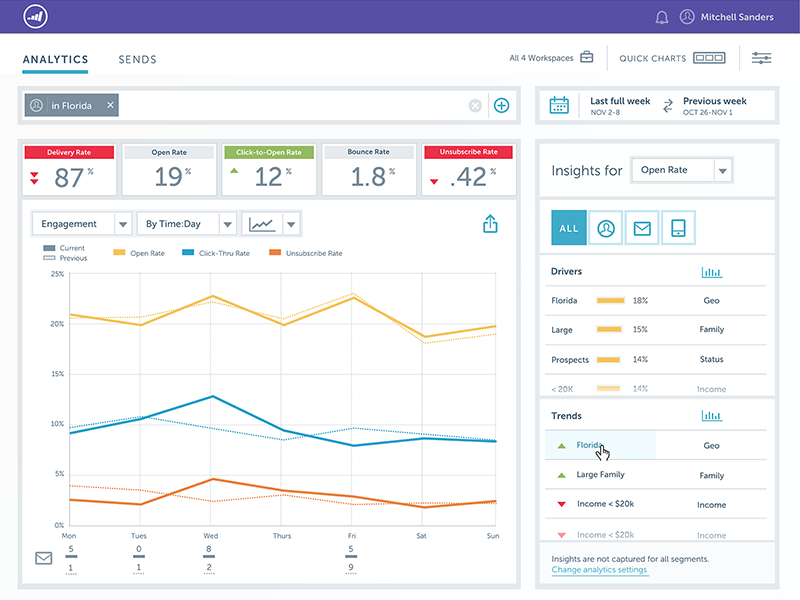Export the engagement chart via share icon
The image size is (800, 600).
[x=490, y=223]
